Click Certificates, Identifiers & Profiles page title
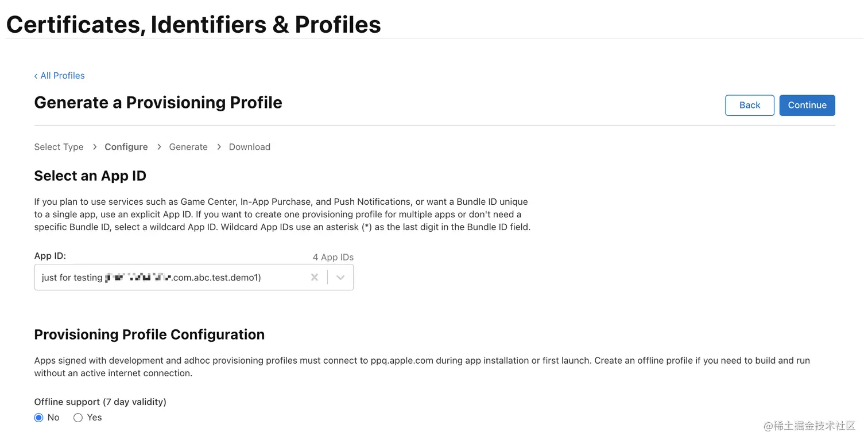The width and height of the screenshot is (868, 444). click(193, 25)
